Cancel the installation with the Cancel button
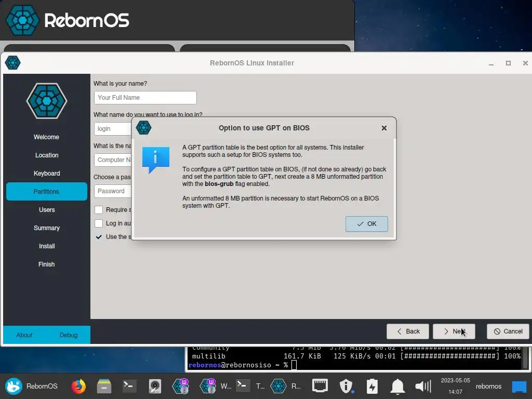Viewport: 532px width, 399px height. tap(508, 331)
